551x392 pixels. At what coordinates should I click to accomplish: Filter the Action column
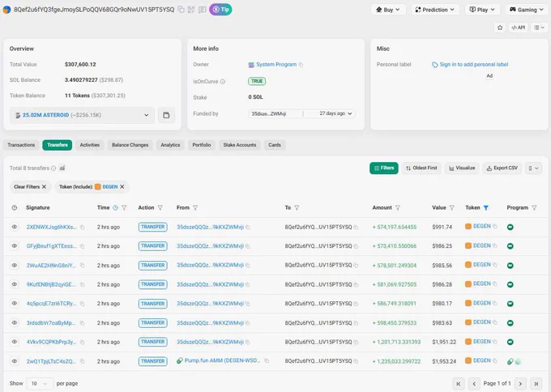pyautogui.click(x=160, y=207)
